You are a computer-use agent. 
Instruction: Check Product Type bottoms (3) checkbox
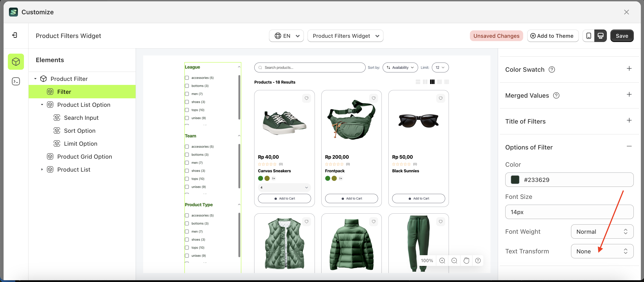click(x=187, y=223)
